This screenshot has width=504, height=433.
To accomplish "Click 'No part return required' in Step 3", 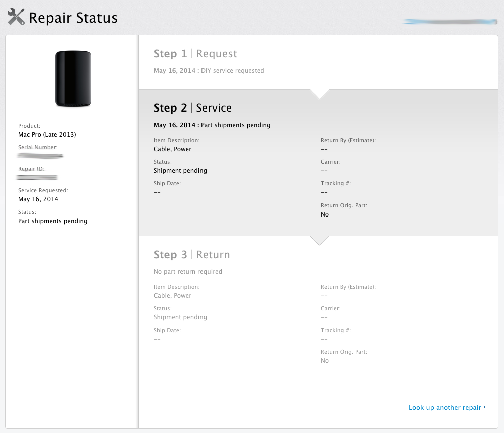I will click(x=188, y=272).
